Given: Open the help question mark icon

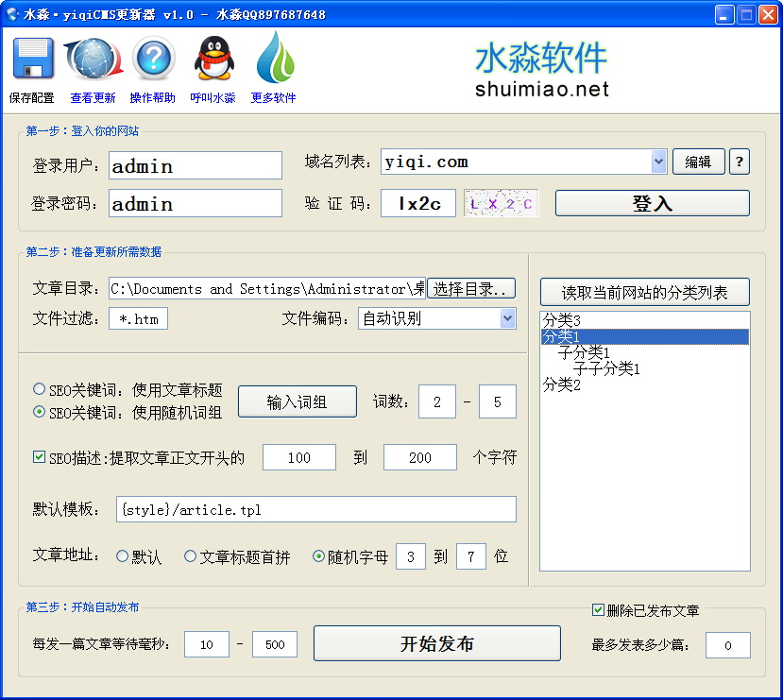Looking at the screenshot, I should point(153,59).
